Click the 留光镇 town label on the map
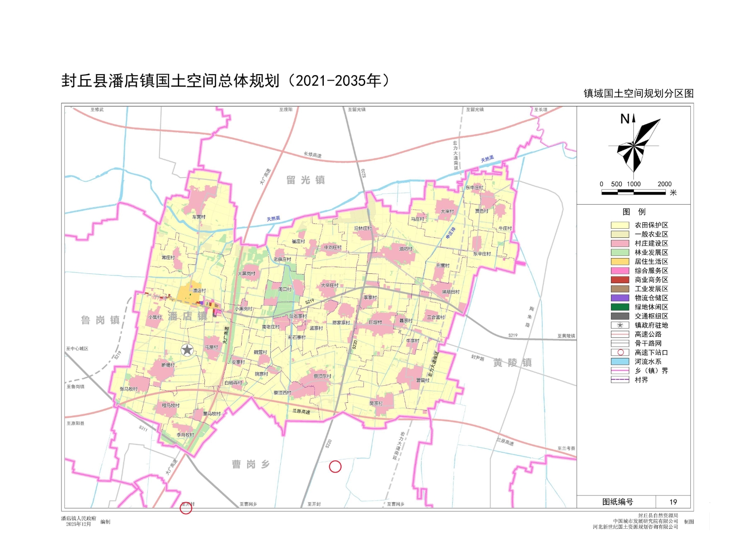The height and width of the screenshot is (535, 756). pyautogui.click(x=305, y=180)
